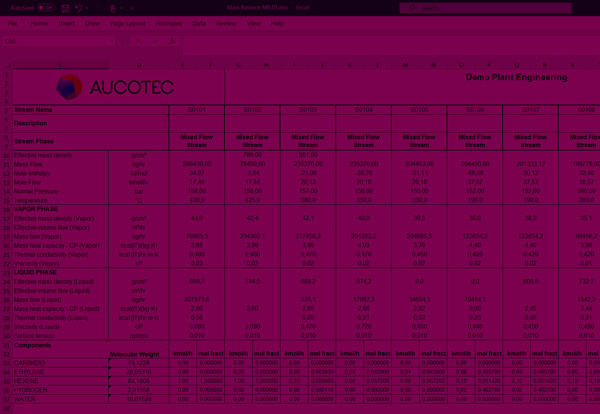Viewport: 600px width, 414px height.
Task: Click the Touch/Mouse Mode icon
Action: 113,8
